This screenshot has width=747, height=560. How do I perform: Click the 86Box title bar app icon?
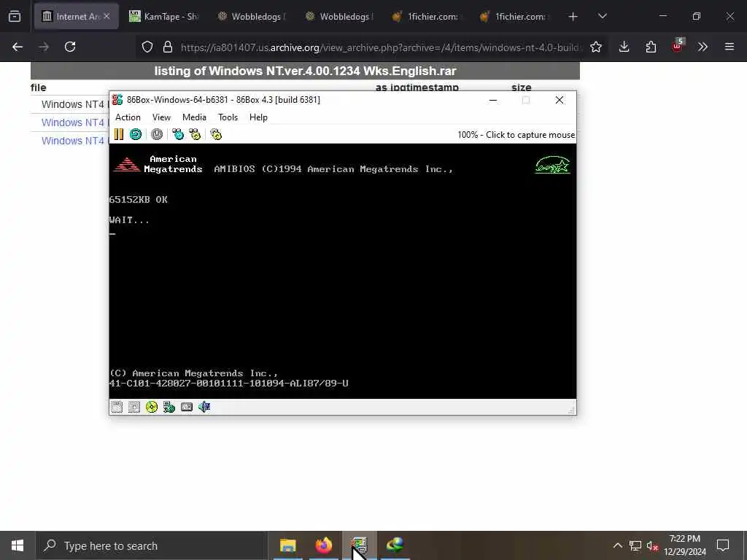pos(117,100)
